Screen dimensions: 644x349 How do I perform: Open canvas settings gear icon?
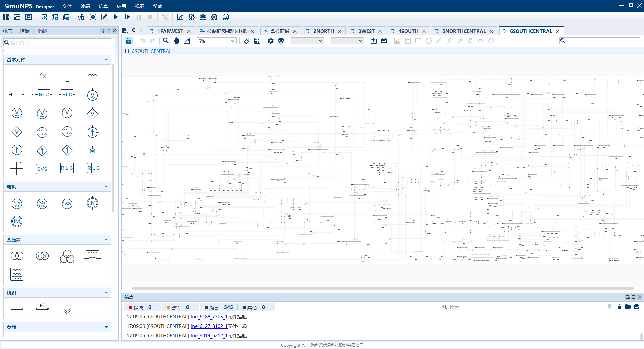pyautogui.click(x=271, y=41)
